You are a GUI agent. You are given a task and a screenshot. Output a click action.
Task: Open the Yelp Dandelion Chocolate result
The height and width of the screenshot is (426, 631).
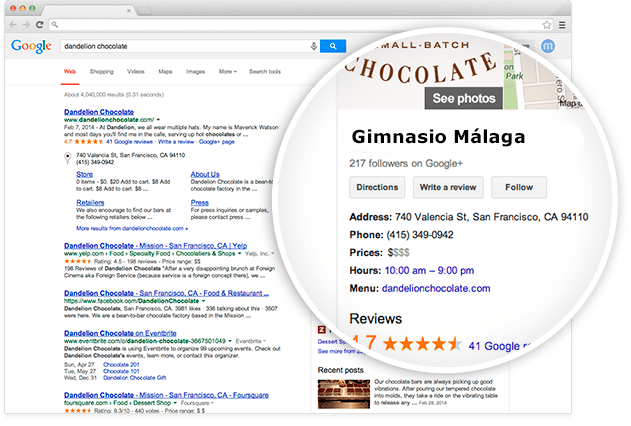155,245
